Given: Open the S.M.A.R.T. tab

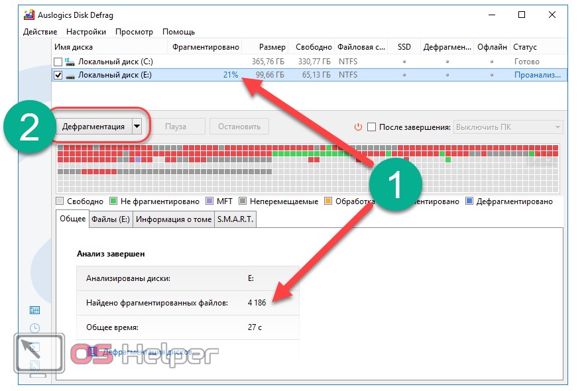Looking at the screenshot, I should coord(235,219).
